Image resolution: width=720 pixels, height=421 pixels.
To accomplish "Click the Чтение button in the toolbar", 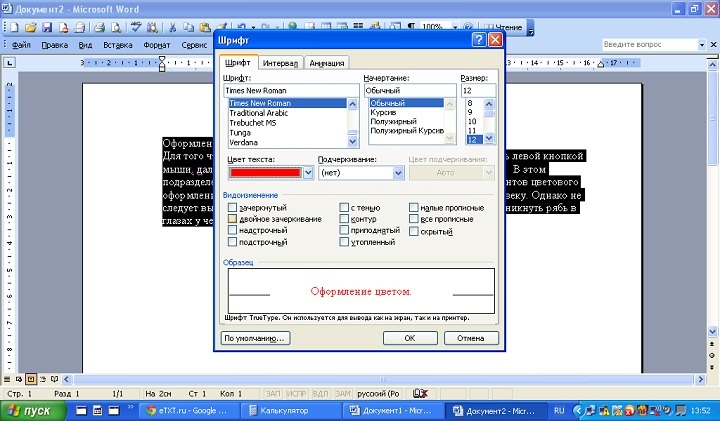I will pos(504,28).
